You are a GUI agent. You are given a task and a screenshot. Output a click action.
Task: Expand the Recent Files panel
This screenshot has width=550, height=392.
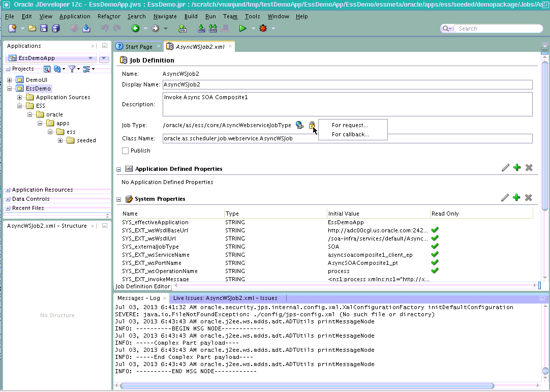(8, 208)
